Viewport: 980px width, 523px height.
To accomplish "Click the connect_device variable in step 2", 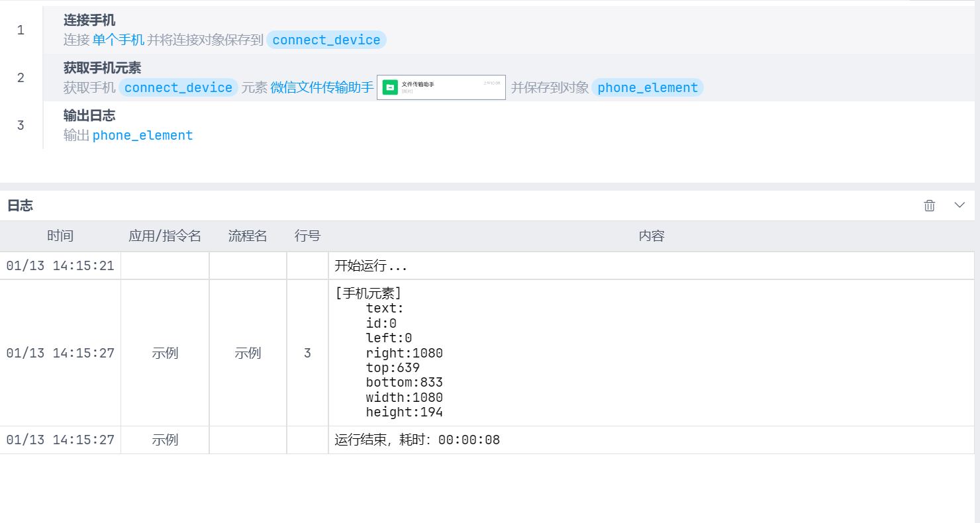I will (178, 87).
